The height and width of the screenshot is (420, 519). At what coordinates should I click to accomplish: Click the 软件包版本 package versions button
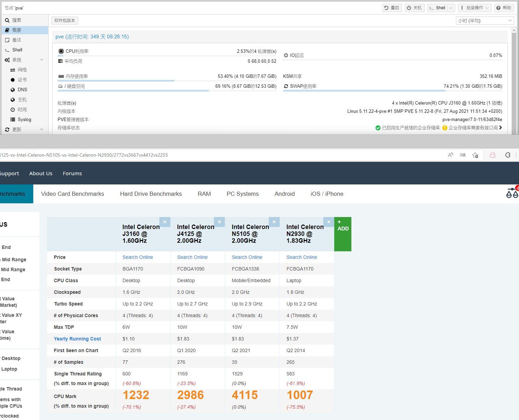coord(65,21)
